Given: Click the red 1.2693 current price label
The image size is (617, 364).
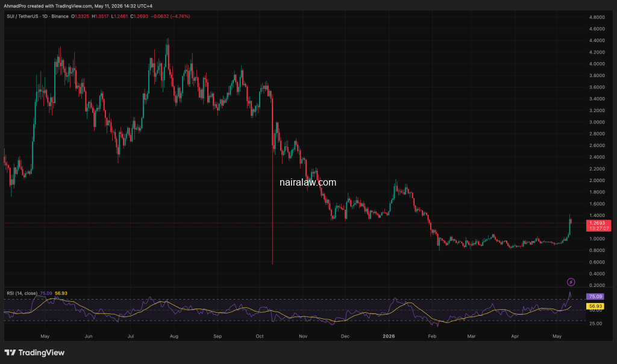Looking at the screenshot, I should pyautogui.click(x=598, y=223).
